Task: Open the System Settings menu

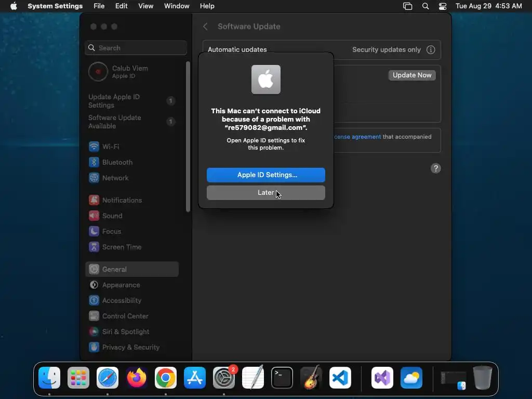Action: pos(55,6)
